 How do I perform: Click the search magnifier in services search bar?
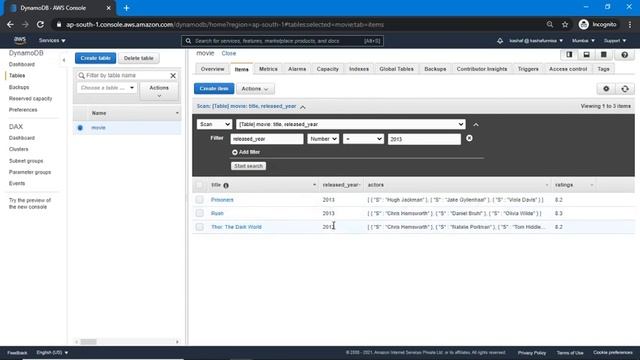point(188,41)
